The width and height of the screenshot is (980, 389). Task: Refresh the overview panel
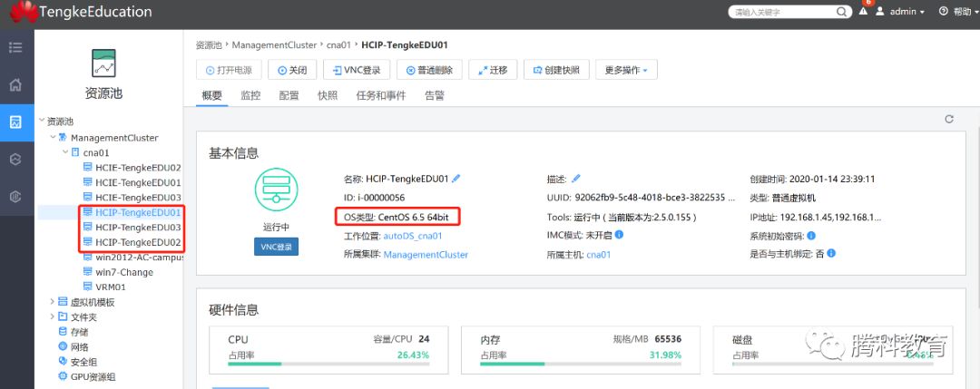[949, 120]
